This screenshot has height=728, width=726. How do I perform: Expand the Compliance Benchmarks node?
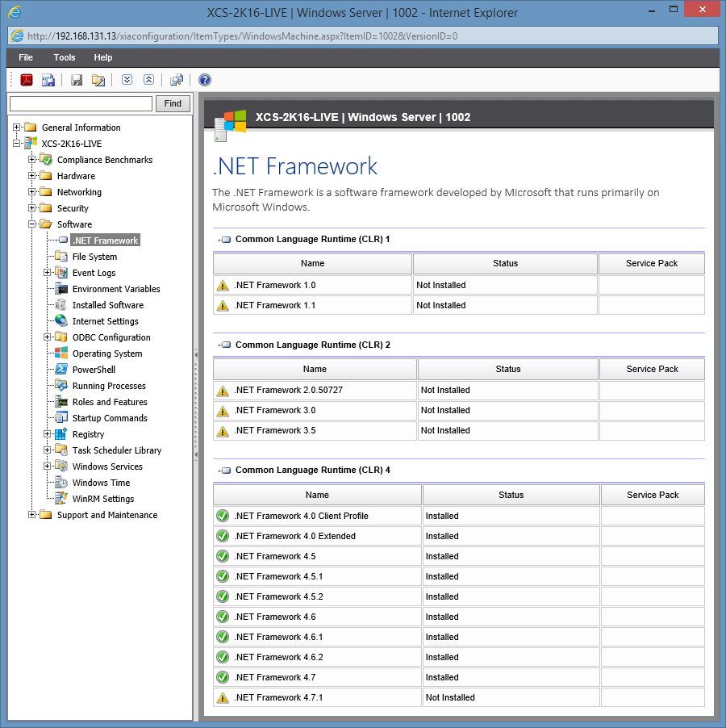32,160
